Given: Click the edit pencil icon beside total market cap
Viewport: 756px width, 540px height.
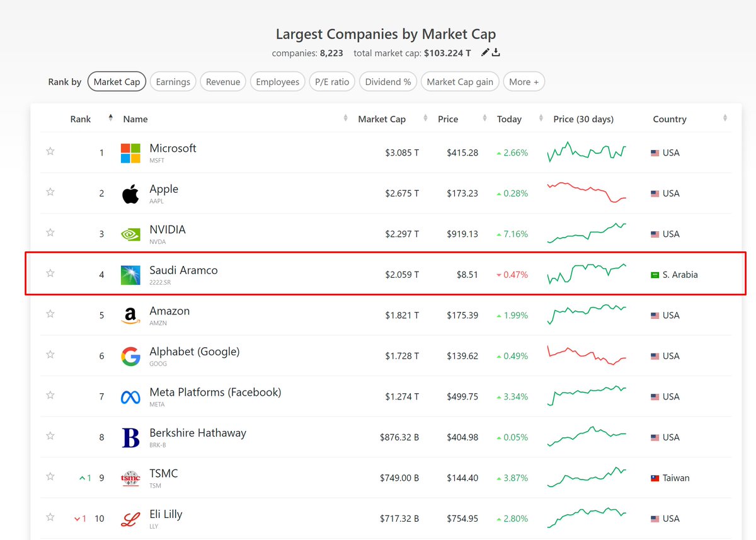Looking at the screenshot, I should pyautogui.click(x=484, y=53).
